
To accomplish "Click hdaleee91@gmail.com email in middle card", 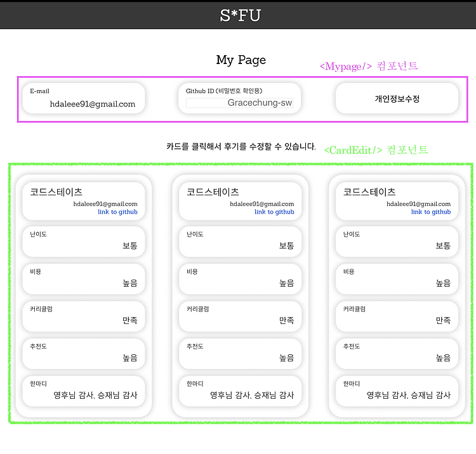I will click(x=262, y=204).
